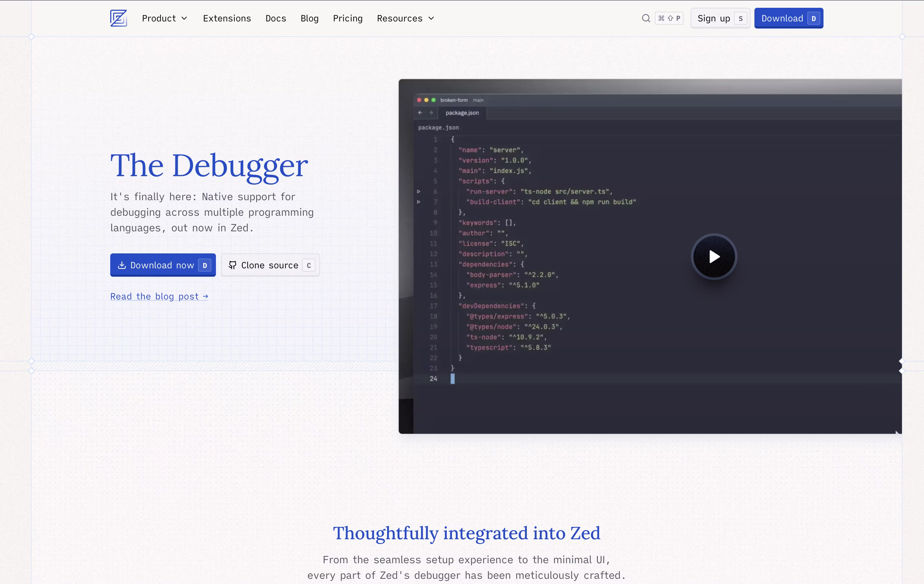Viewport: 924px width, 584px height.
Task: Click the Download now button
Action: (x=163, y=265)
